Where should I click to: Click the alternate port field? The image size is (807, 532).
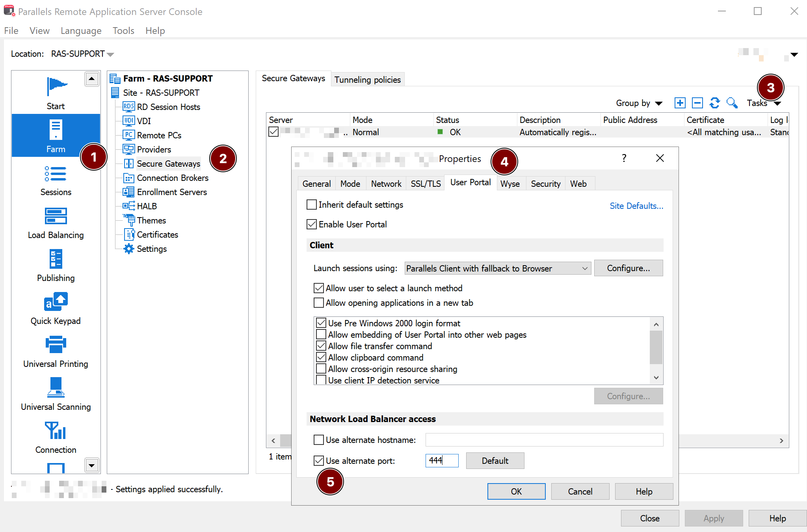(x=442, y=461)
